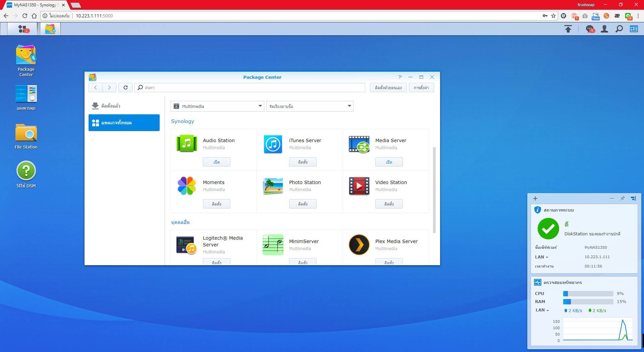Open the Control Panel desktop shortcut

pos(26,98)
